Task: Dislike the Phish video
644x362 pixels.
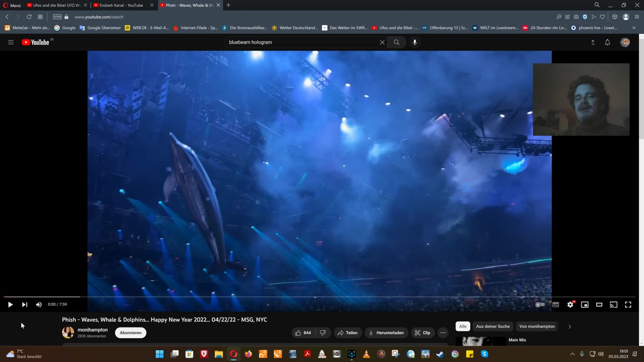Action: [x=323, y=332]
